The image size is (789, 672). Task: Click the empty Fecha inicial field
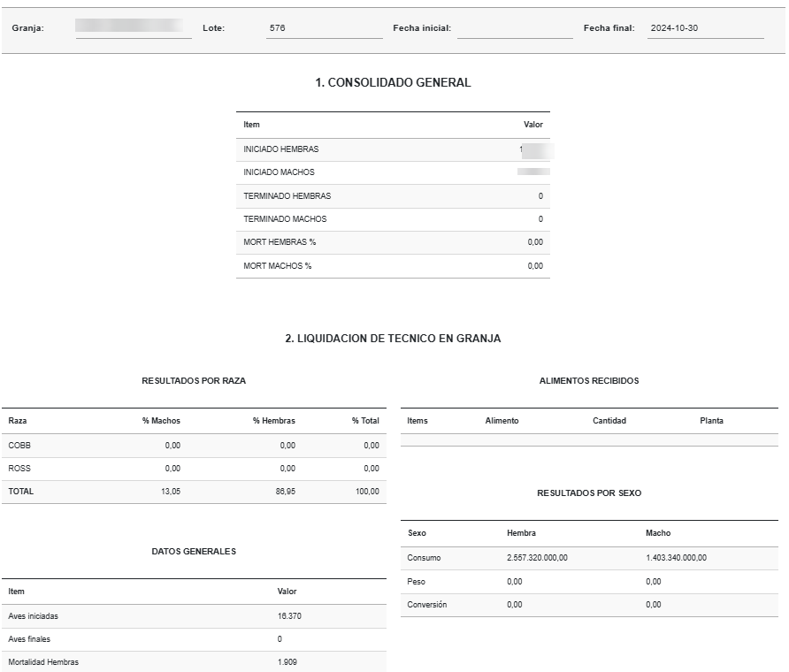(515, 28)
